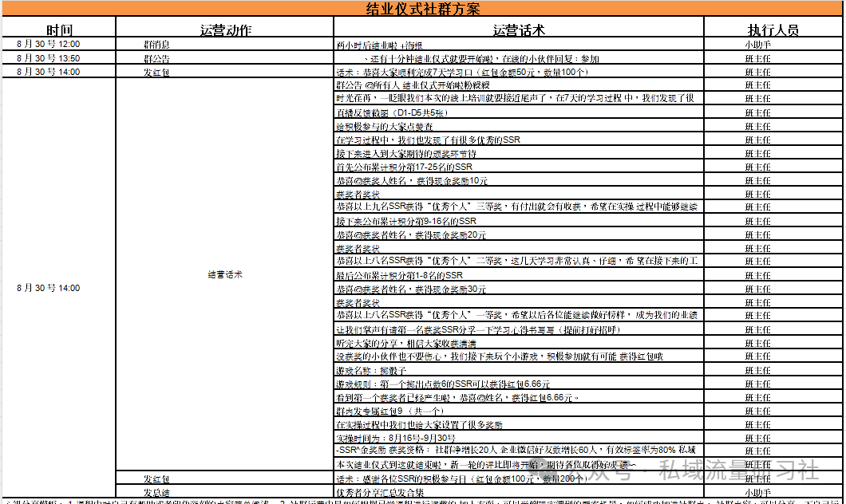
Task: Select the cell "在学习过程中，我们也发现了有很多优秀的SSR"
Action: click(x=519, y=140)
